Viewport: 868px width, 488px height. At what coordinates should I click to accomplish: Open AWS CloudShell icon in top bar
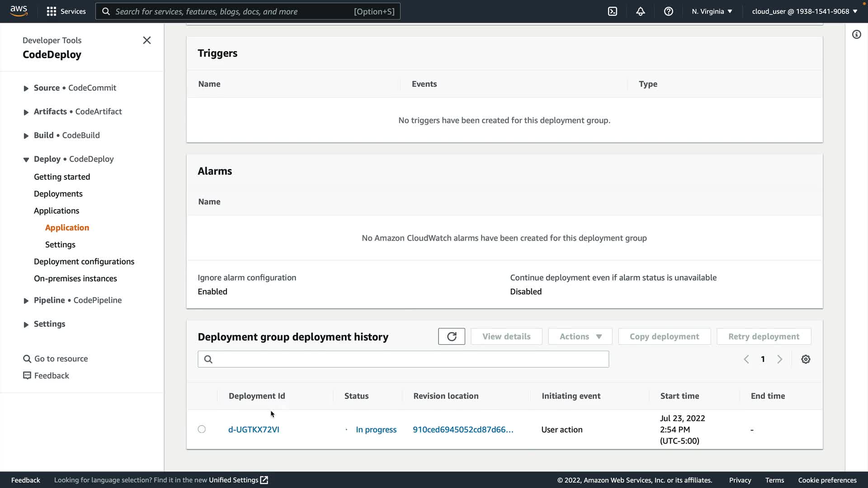(613, 11)
